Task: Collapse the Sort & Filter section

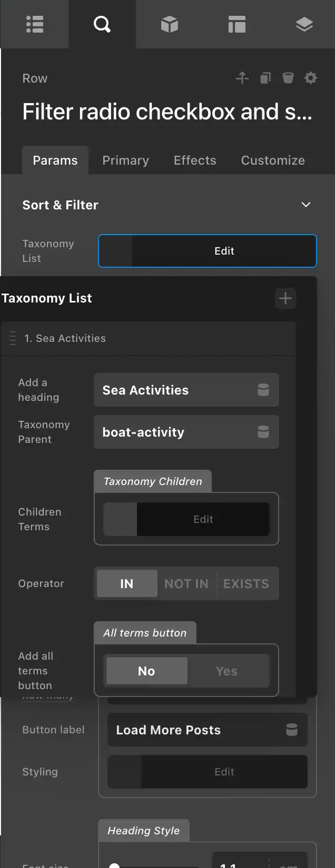Action: pos(306,205)
